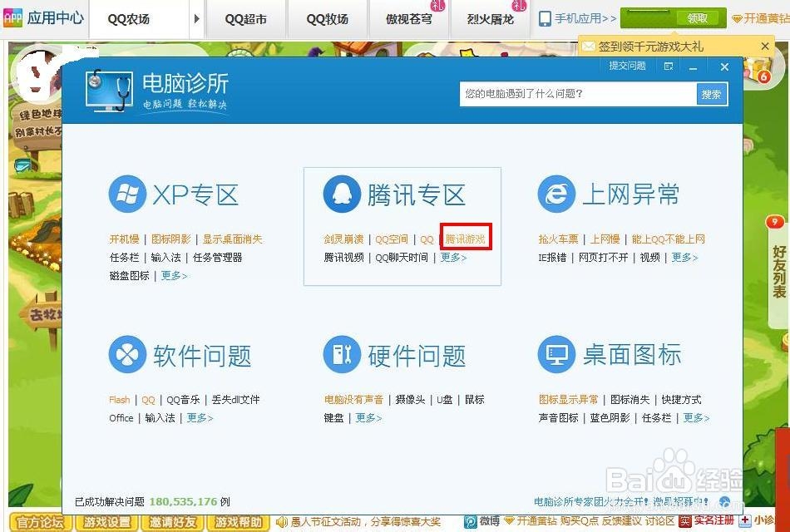Expand 更多 under the 软件问题 section
Screen dimensions: 790x532
199,418
